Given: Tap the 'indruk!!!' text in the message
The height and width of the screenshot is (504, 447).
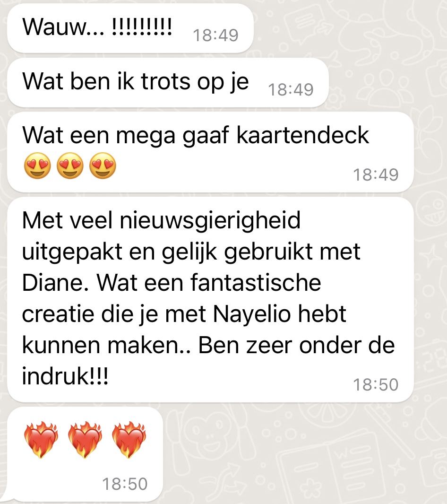Looking at the screenshot, I should point(65,376).
